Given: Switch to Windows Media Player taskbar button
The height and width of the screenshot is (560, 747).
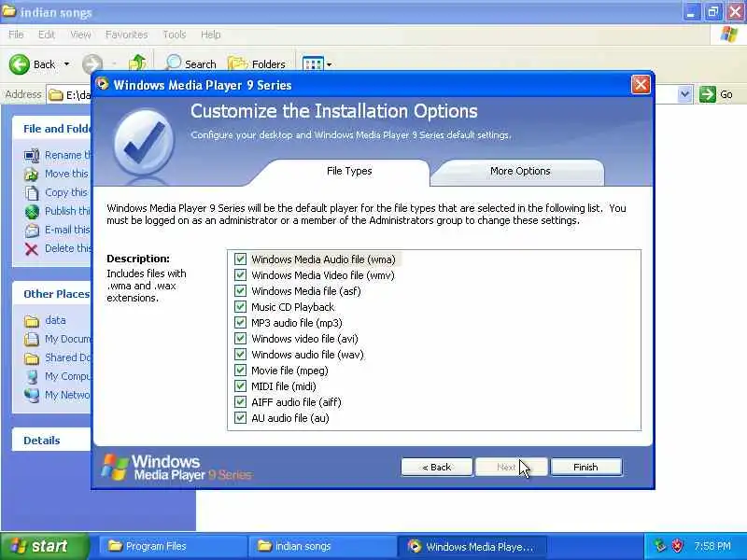Looking at the screenshot, I should tap(472, 546).
